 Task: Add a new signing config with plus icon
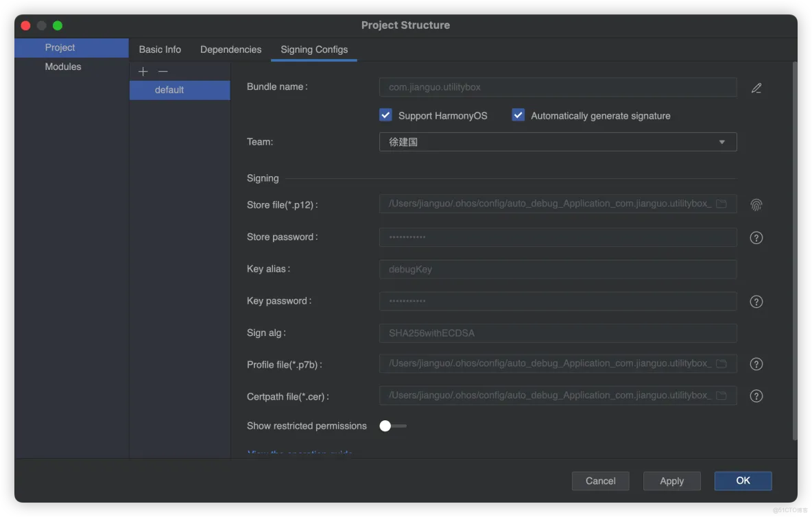pyautogui.click(x=143, y=71)
